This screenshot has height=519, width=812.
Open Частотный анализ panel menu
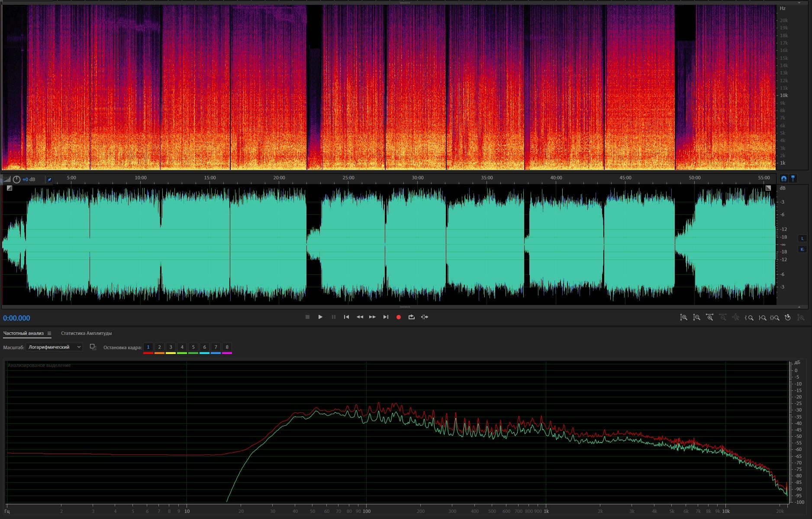tap(49, 334)
